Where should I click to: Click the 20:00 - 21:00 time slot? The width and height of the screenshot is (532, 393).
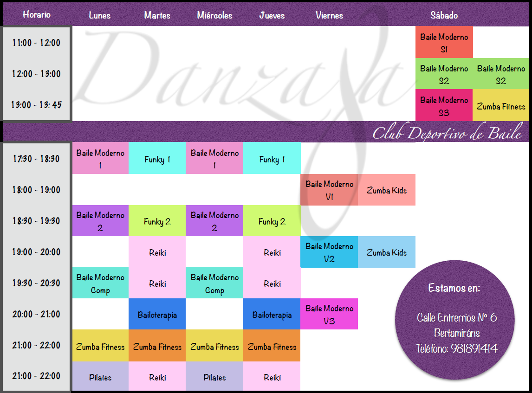(36, 314)
